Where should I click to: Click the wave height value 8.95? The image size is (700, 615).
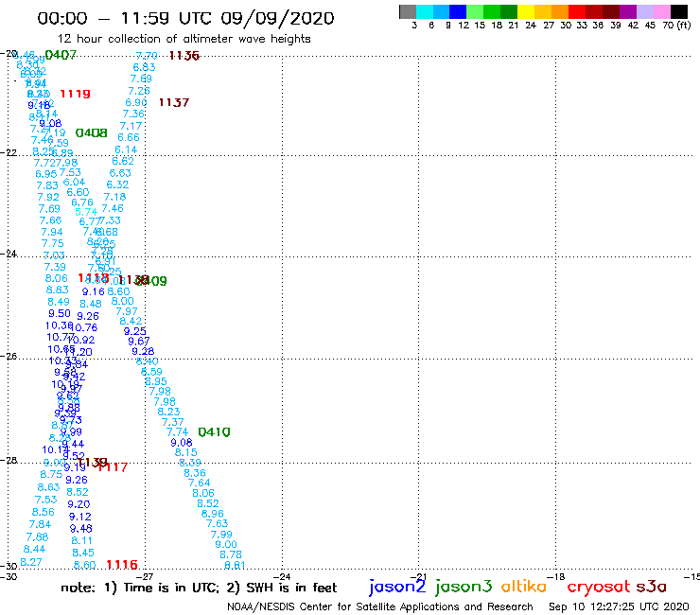tap(156, 382)
